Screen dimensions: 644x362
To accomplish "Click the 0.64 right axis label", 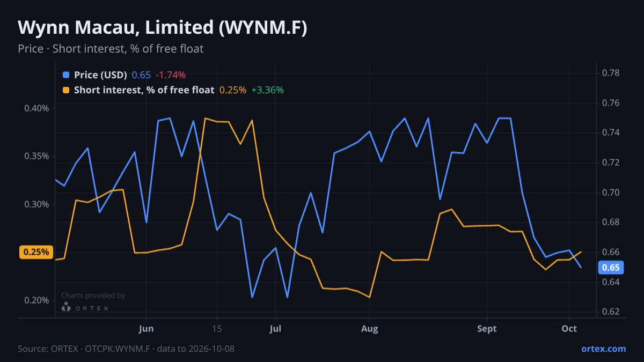I will (x=611, y=282).
